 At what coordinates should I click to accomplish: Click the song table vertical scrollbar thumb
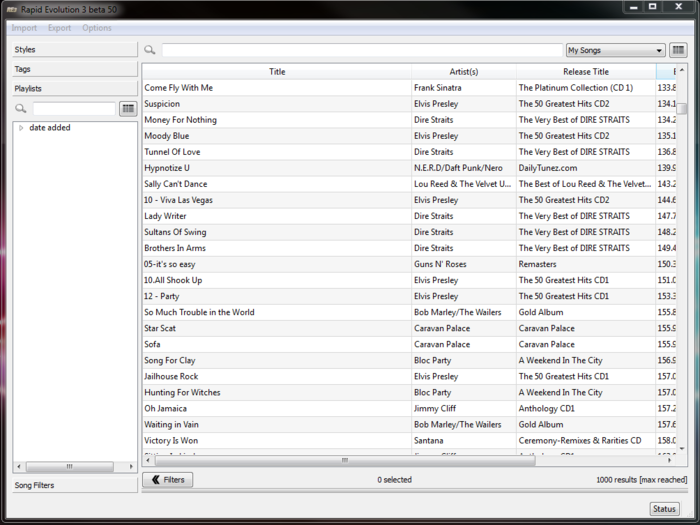(x=682, y=108)
